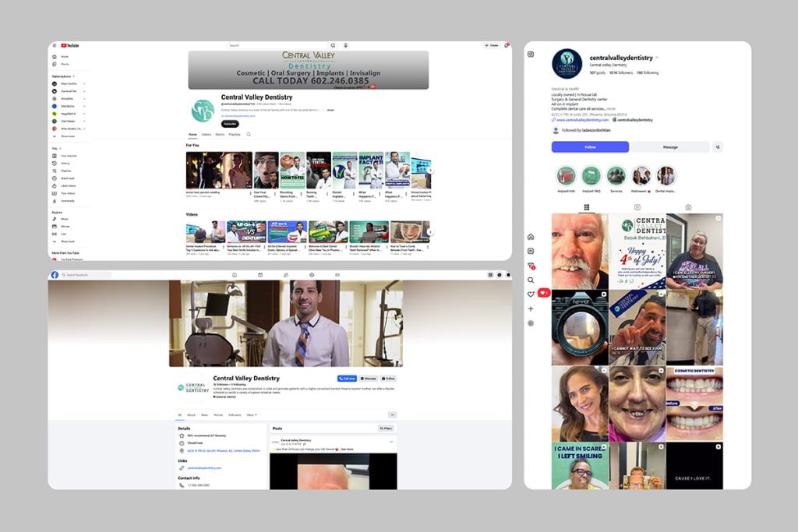Select Shorts tab on YouTube channel
Viewport: 798px width, 532px height.
tap(220, 135)
